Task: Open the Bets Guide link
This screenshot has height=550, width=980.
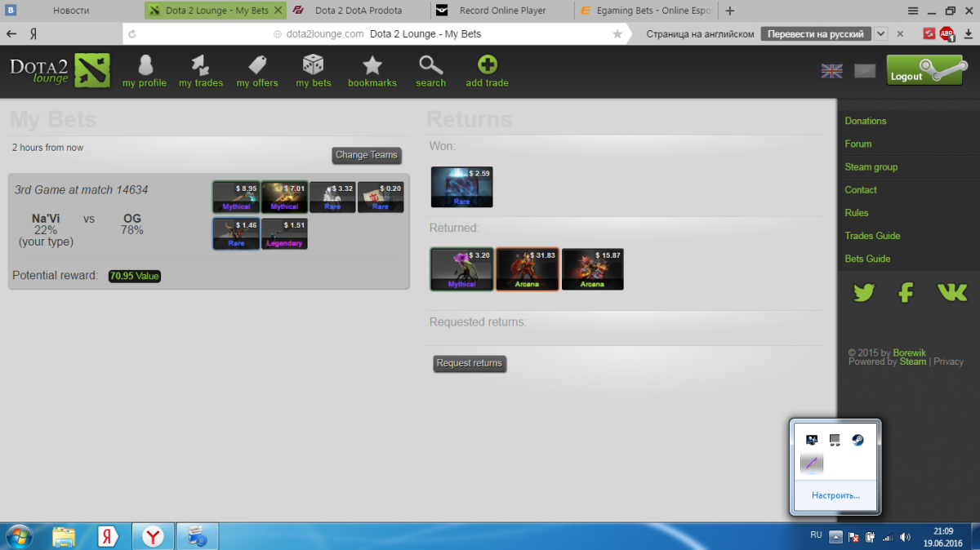Action: click(x=868, y=258)
